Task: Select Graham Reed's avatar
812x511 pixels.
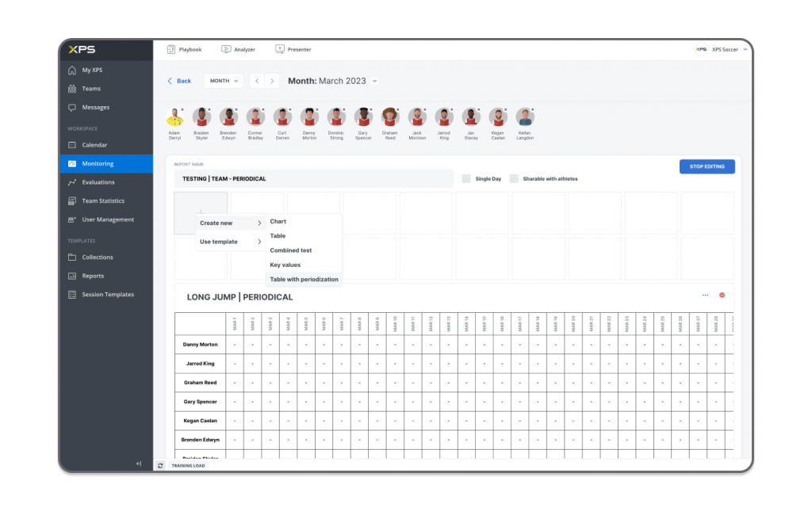Action: tap(390, 117)
